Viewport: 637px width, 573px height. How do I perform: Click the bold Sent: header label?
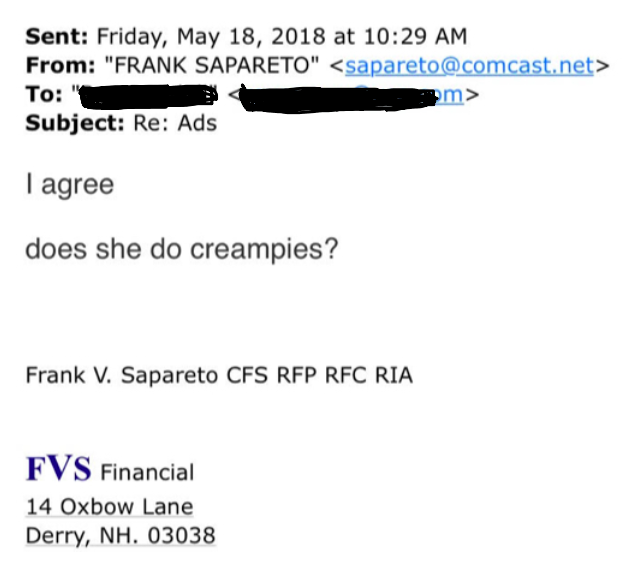coord(56,37)
